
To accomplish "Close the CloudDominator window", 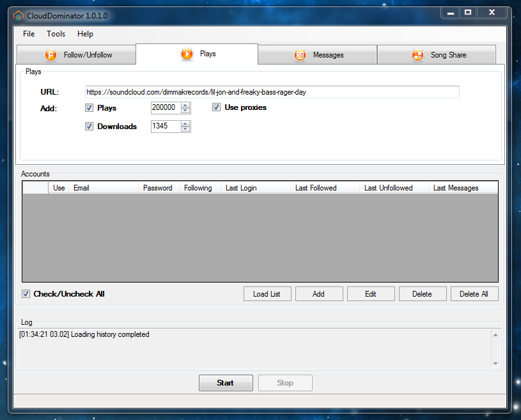I will click(x=492, y=13).
